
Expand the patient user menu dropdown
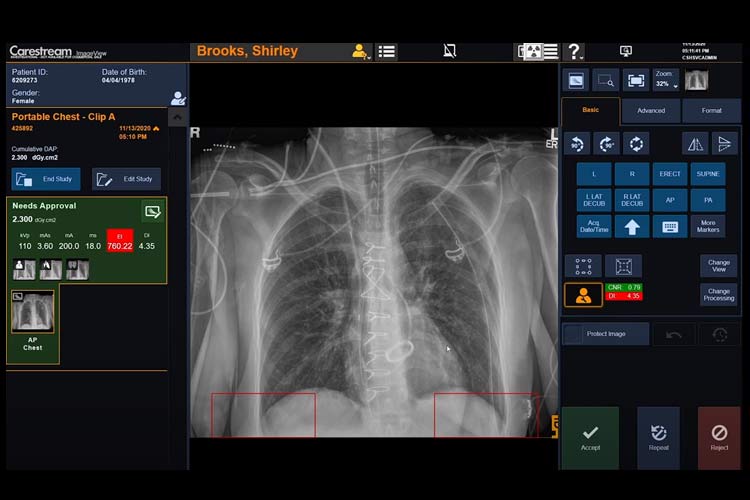point(359,51)
